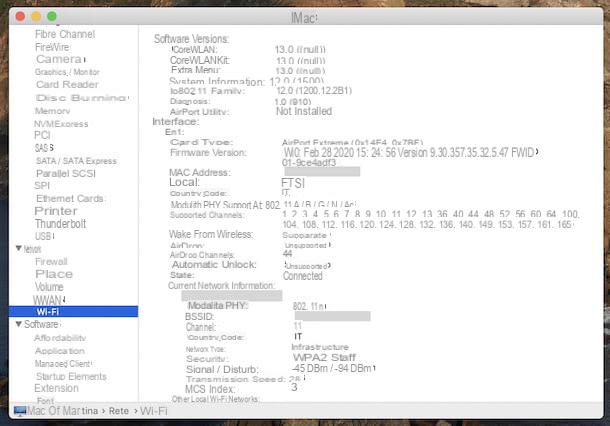Image resolution: width=610 pixels, height=426 pixels.
Task: Select SPI in the sidebar
Action: point(42,186)
